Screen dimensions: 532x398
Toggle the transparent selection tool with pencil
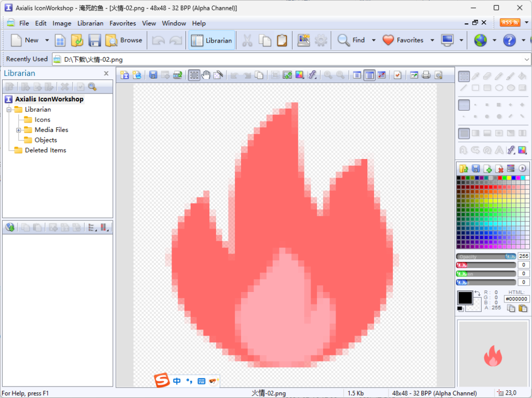218,75
